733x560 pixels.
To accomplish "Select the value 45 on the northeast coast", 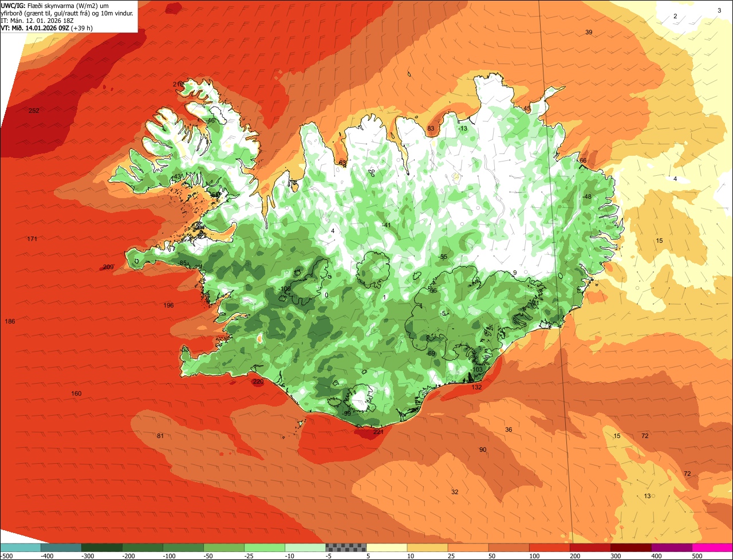I will click(x=527, y=108).
